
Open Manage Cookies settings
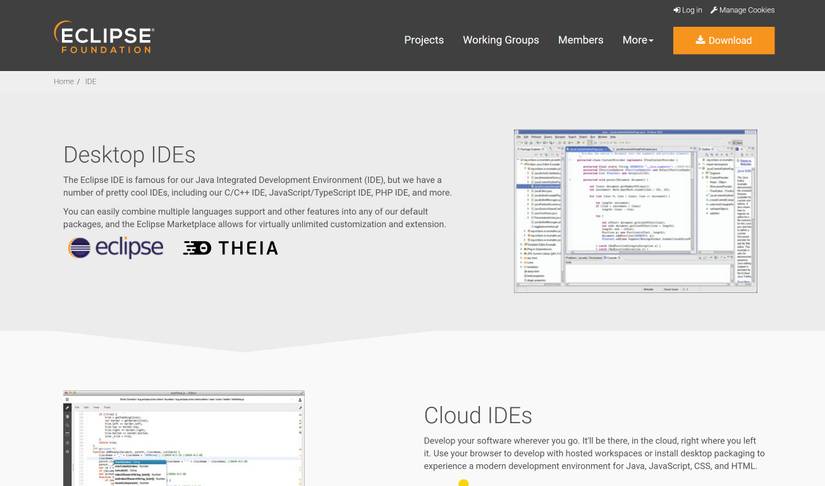742,10
